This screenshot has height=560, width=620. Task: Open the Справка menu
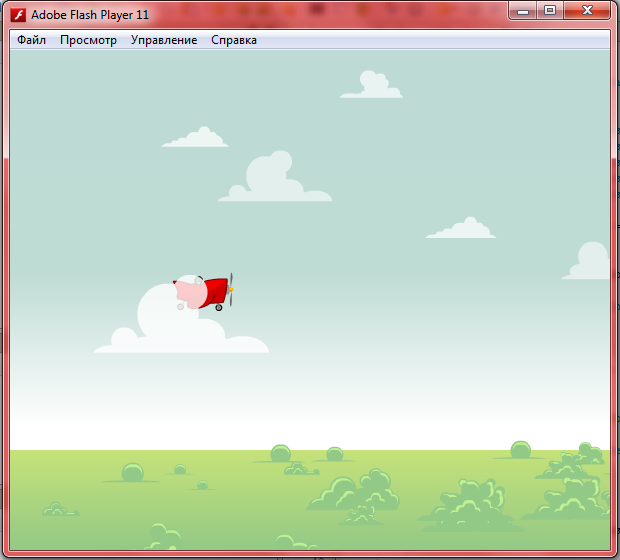[x=234, y=40]
